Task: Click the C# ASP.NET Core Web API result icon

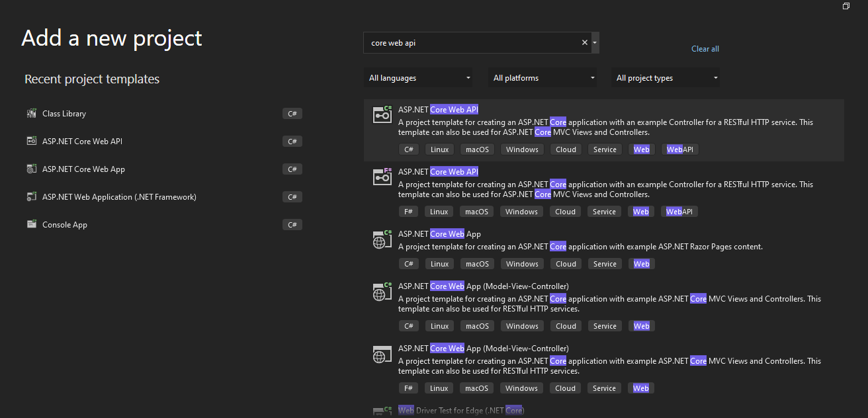Action: (382, 115)
